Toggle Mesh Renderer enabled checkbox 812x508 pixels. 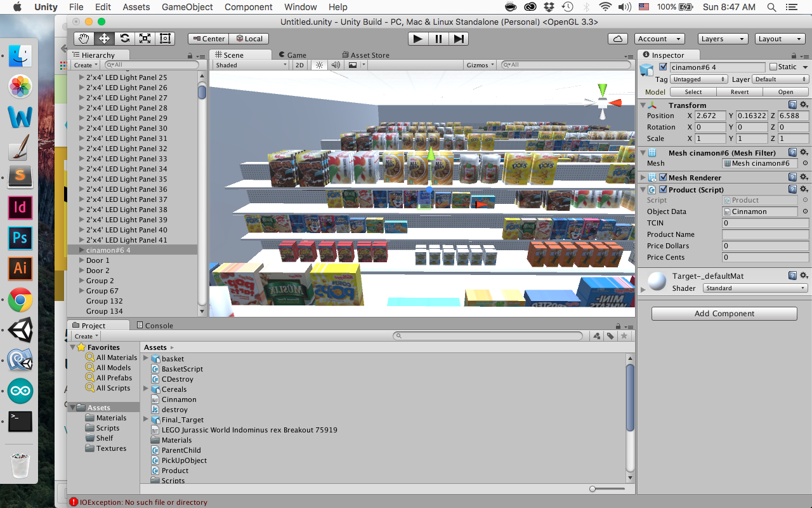coord(663,177)
